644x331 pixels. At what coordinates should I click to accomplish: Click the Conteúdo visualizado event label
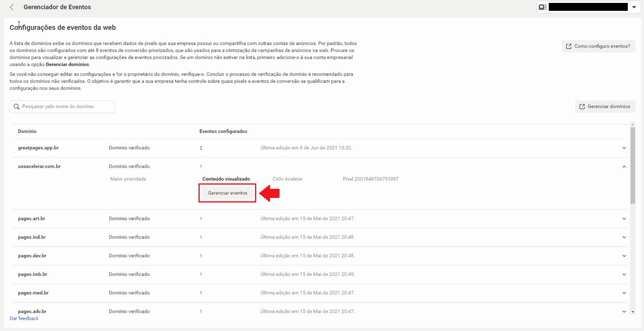click(226, 179)
